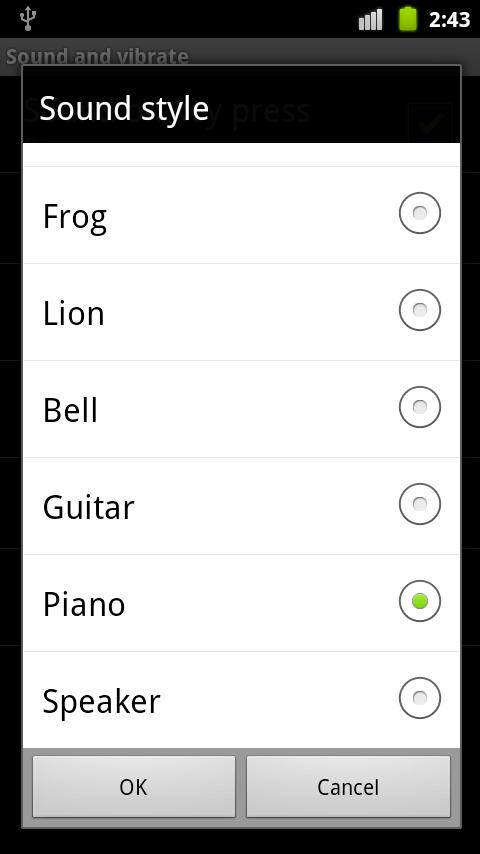Tap the Sound style dialog title
Screen dimensions: 480x854
click(124, 108)
